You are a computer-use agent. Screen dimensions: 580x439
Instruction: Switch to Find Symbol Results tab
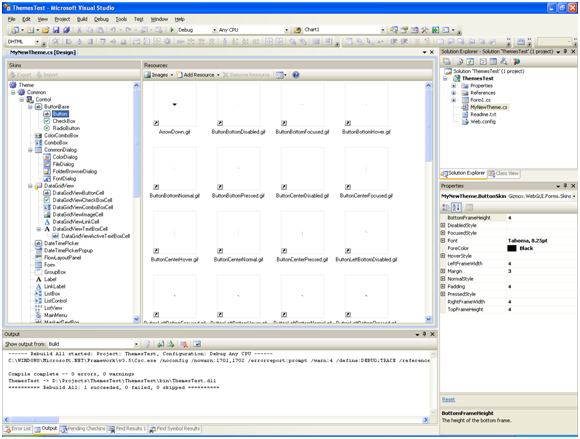pyautogui.click(x=175, y=429)
